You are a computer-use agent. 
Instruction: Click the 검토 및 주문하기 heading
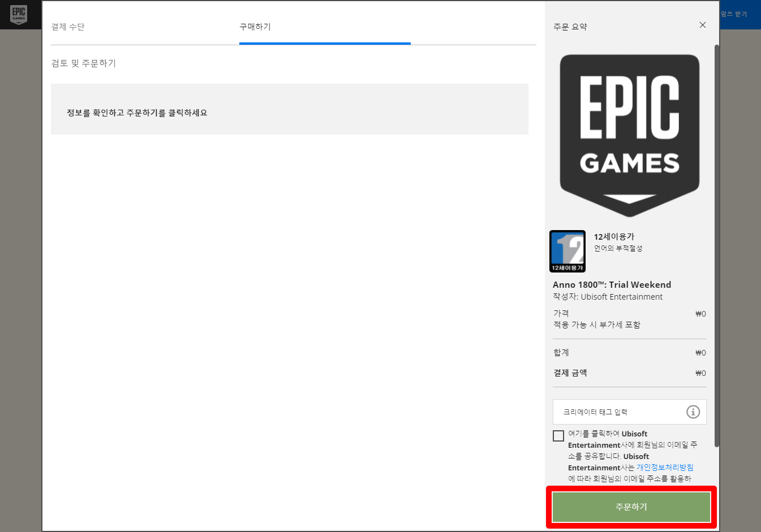tap(84, 63)
